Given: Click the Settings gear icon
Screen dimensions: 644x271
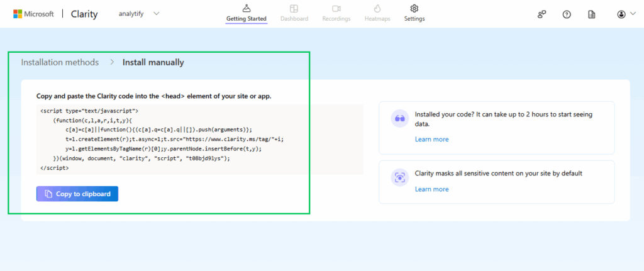Looking at the screenshot, I should click(414, 8).
